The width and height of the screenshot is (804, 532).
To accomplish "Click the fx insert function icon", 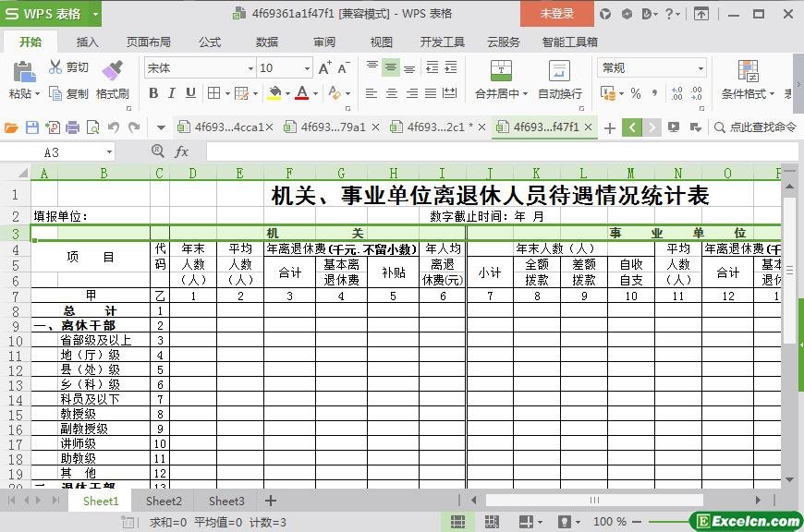I will (182, 152).
